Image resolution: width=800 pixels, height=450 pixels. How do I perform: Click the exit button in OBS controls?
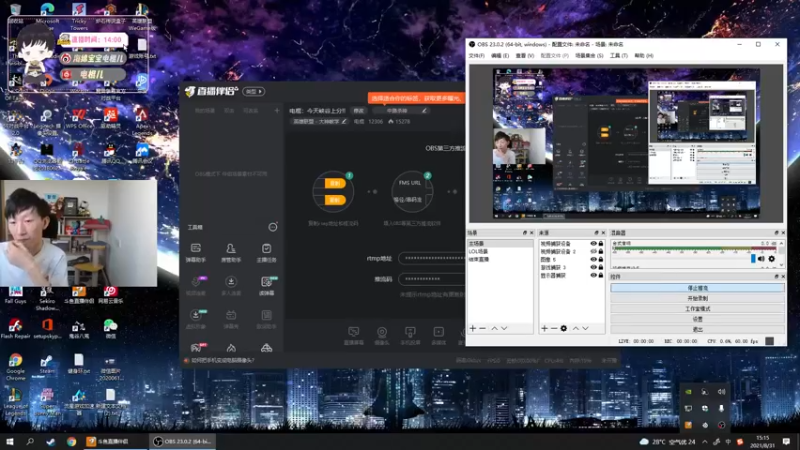click(697, 329)
